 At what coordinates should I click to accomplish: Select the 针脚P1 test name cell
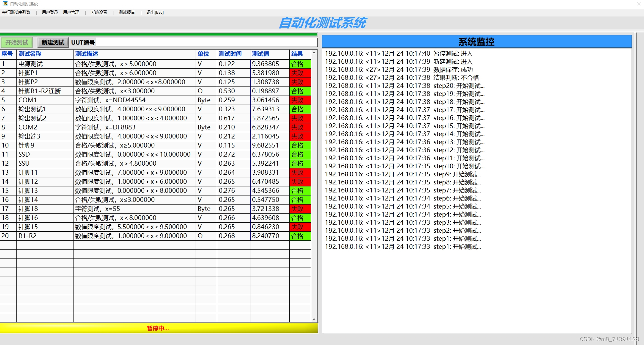[45, 73]
